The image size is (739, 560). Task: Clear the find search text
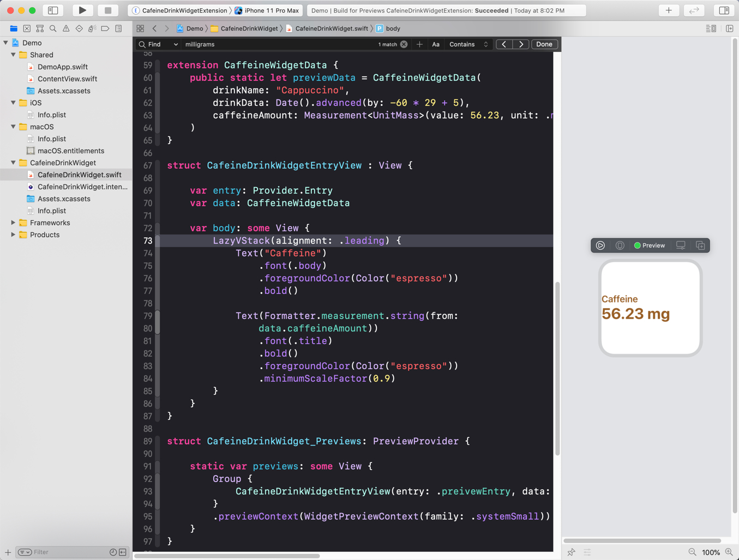(x=404, y=44)
